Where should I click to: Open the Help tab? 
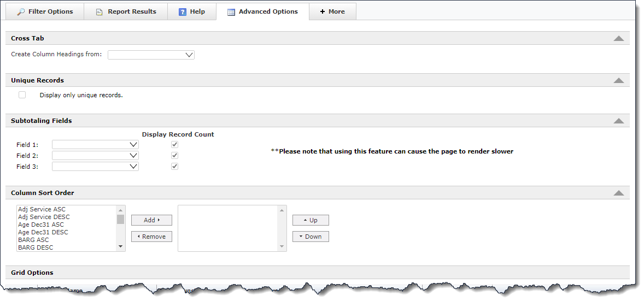191,11
